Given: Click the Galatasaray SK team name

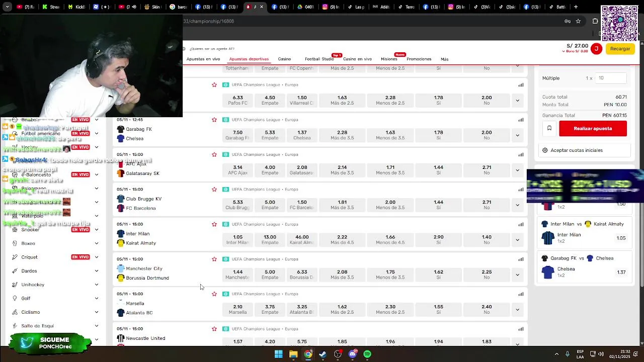Looking at the screenshot, I should pyautogui.click(x=142, y=173).
